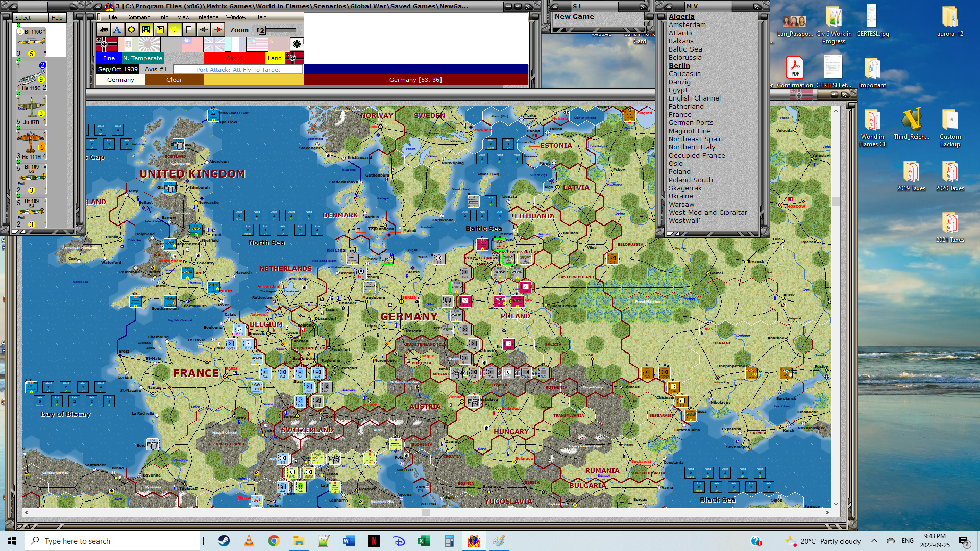
Task: Click the Port Attack phase field
Action: pos(238,69)
